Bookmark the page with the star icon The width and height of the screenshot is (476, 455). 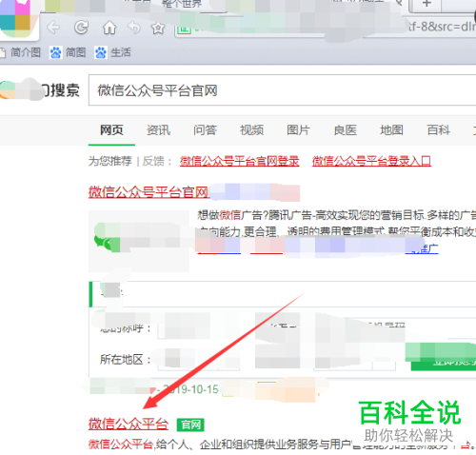pyautogui.click(x=158, y=29)
